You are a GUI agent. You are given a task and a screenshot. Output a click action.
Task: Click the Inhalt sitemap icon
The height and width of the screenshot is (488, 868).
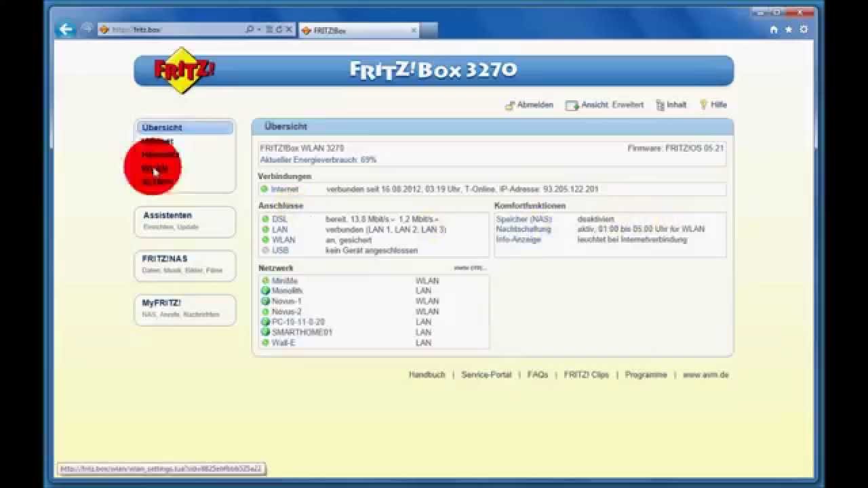click(x=660, y=105)
